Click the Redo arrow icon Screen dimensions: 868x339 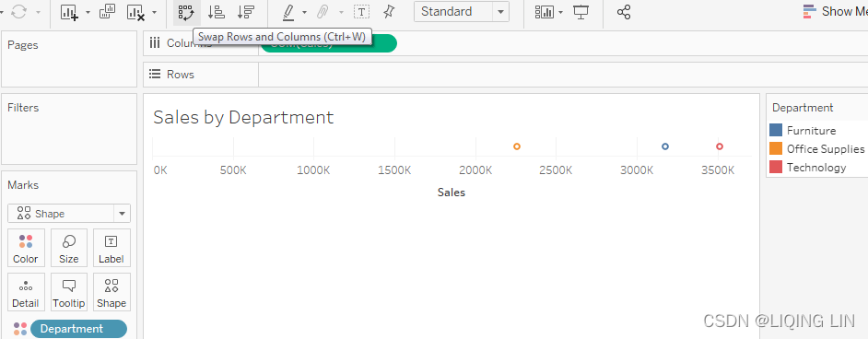click(x=18, y=12)
